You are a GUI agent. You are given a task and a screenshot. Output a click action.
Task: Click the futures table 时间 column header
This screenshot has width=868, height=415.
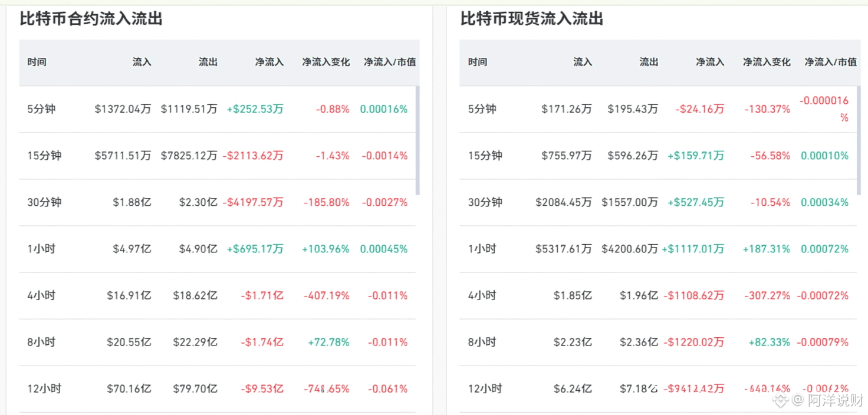[x=37, y=62]
